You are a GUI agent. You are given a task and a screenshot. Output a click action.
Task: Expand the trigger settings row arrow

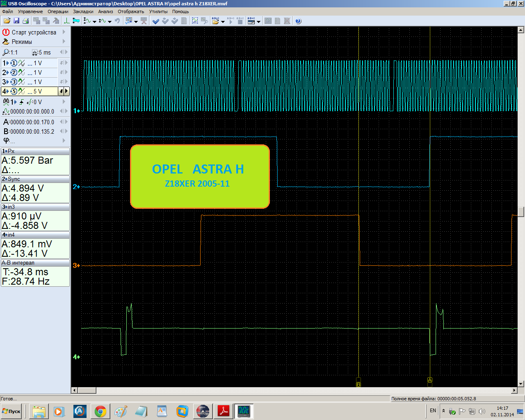(64, 102)
